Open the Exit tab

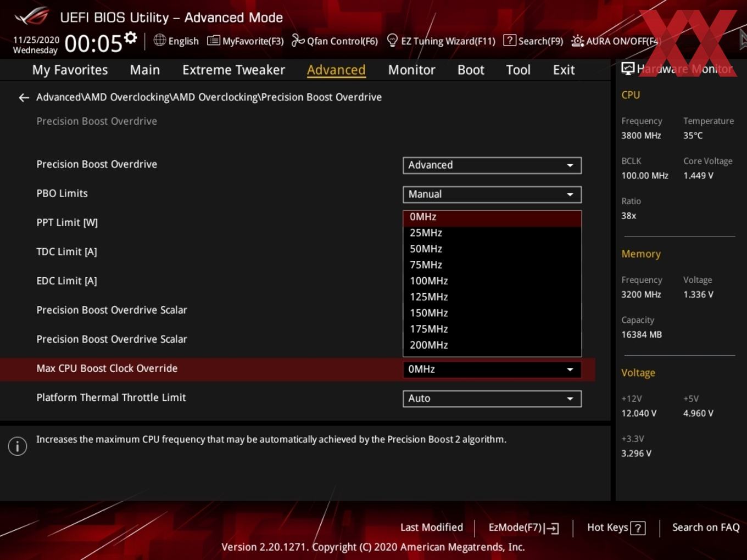pyautogui.click(x=564, y=70)
